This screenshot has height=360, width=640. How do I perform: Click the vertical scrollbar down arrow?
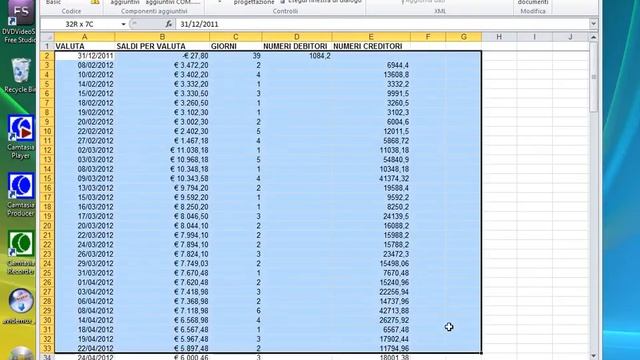[593, 356]
